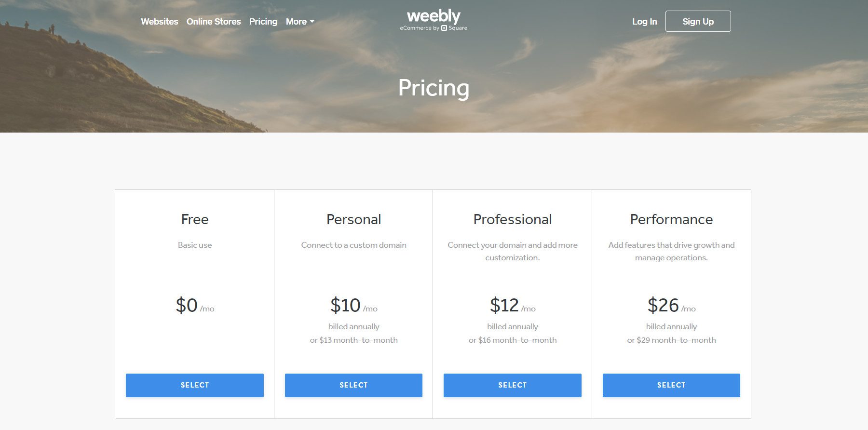This screenshot has width=868, height=430.
Task: Click the Free plan heading
Action: coord(194,219)
